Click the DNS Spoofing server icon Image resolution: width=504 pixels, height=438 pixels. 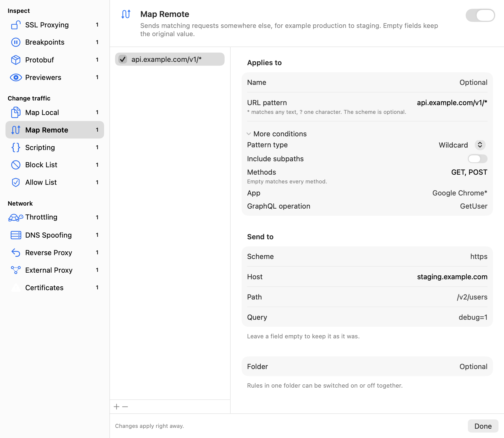point(16,235)
